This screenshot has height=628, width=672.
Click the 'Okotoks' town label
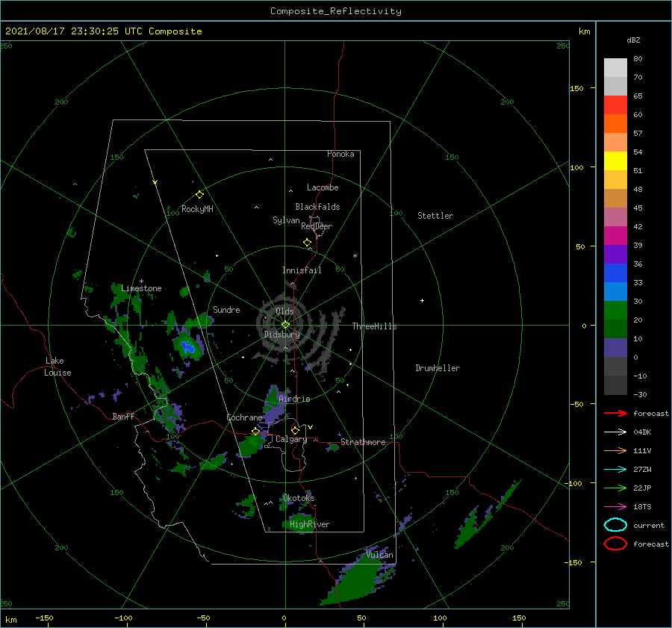[x=298, y=498]
